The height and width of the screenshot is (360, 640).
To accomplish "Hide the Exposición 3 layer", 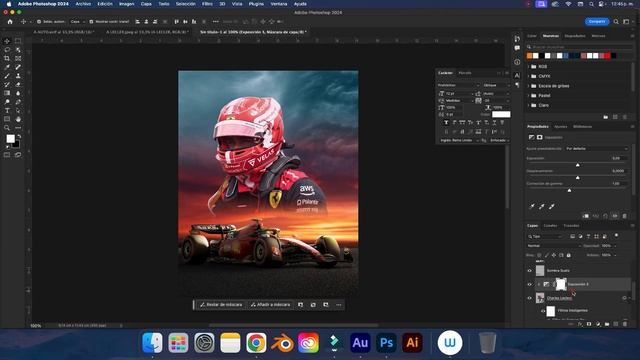I will point(529,284).
